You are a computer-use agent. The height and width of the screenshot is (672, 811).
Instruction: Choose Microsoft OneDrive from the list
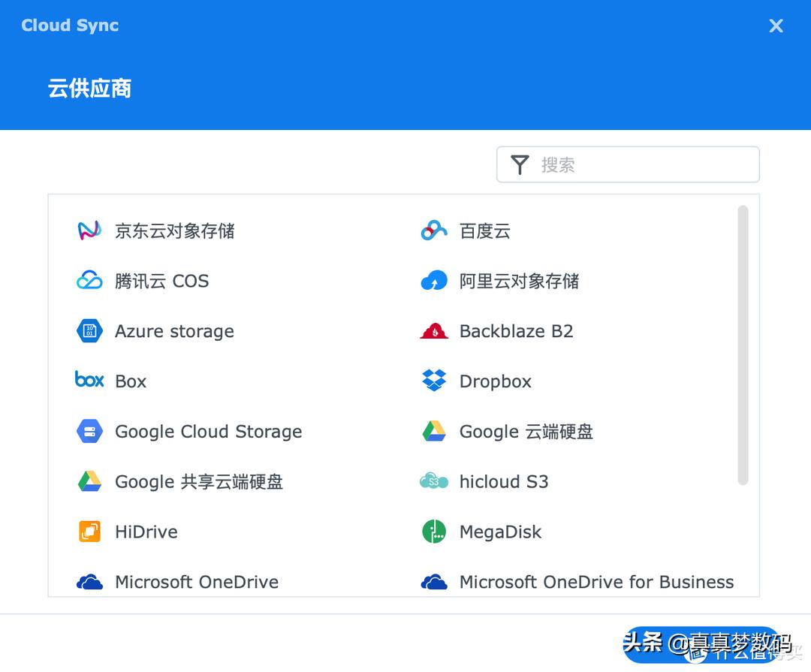click(x=197, y=581)
